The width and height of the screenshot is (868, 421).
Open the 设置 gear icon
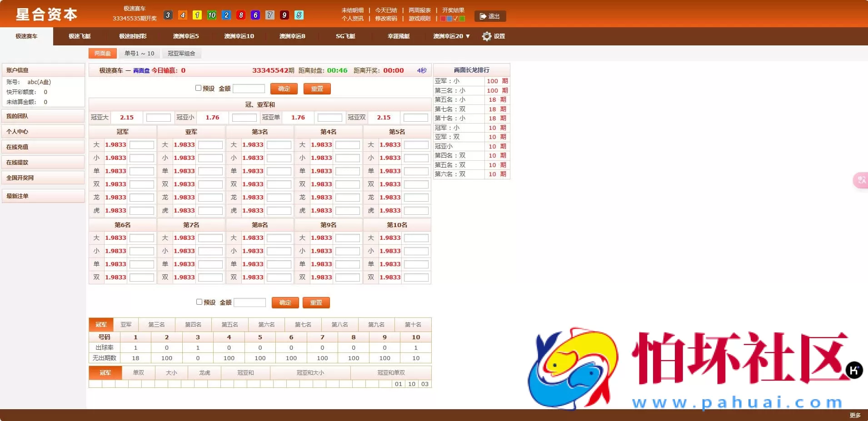pos(487,36)
